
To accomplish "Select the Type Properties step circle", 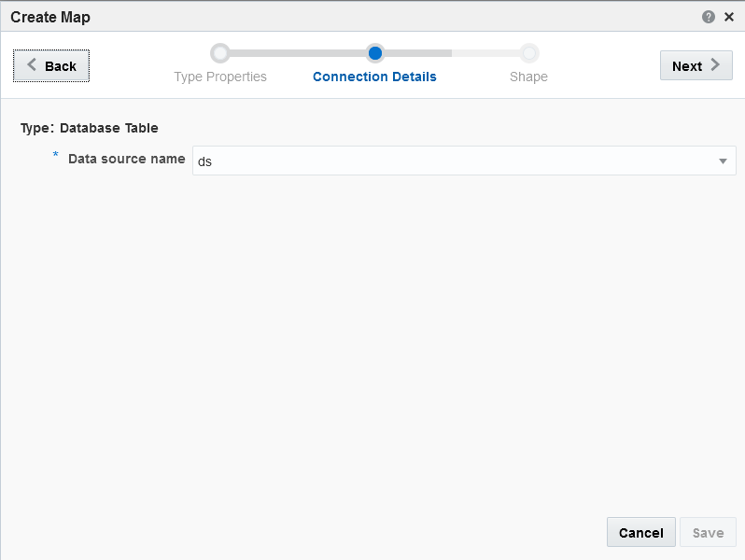I will coord(220,53).
